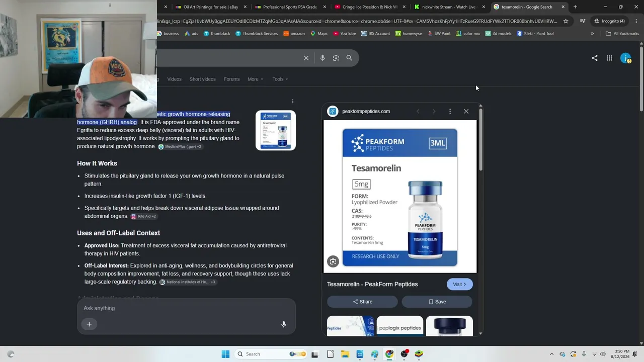The width and height of the screenshot is (644, 362).
Task: Open All Bookmarks folder
Action: (622, 34)
